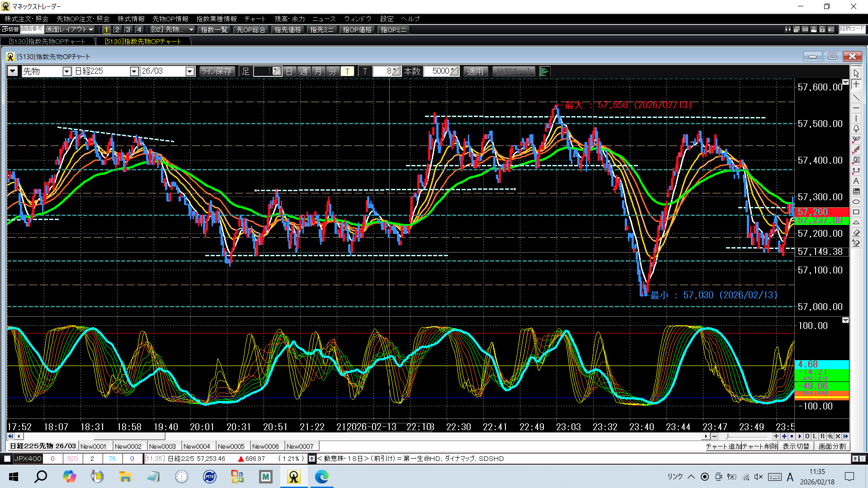The height and width of the screenshot is (488, 868).
Task: Click the ライン保存 button
Action: 217,71
